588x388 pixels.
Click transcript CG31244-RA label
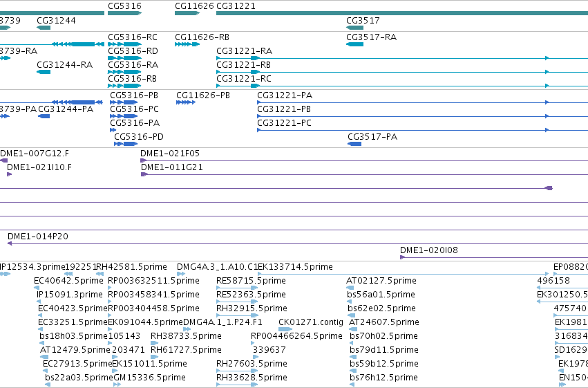(x=64, y=64)
